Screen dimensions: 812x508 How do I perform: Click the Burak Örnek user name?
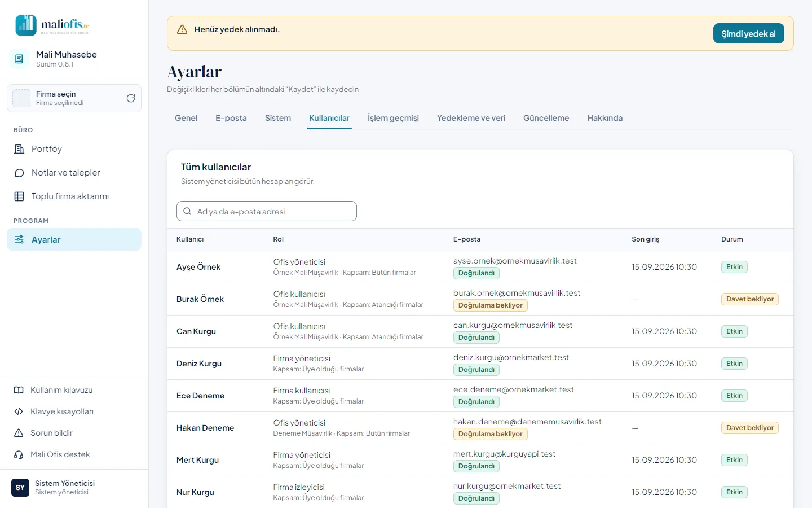[200, 299]
